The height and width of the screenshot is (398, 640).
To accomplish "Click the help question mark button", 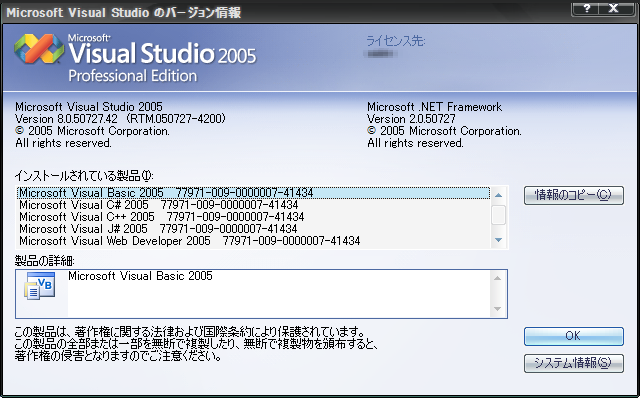I will tap(587, 9).
